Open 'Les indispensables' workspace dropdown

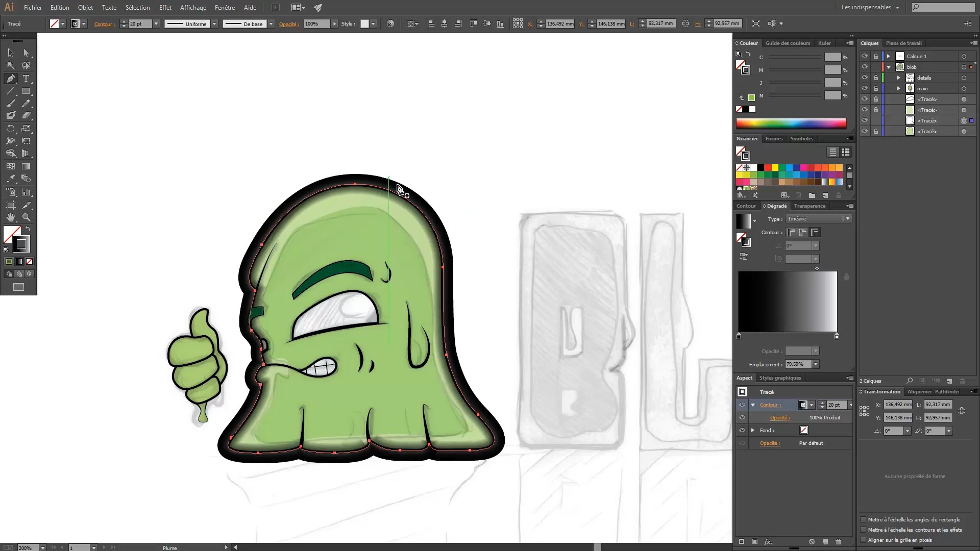coord(870,8)
